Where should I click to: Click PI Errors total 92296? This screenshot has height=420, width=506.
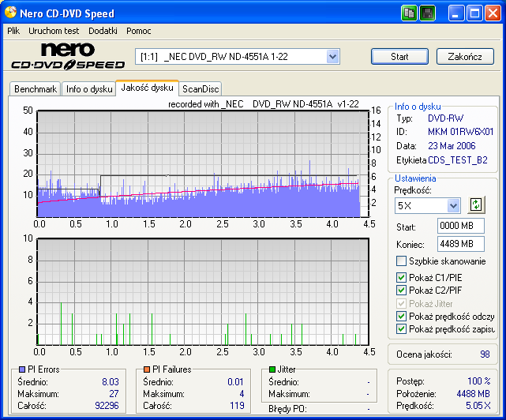[107, 406]
